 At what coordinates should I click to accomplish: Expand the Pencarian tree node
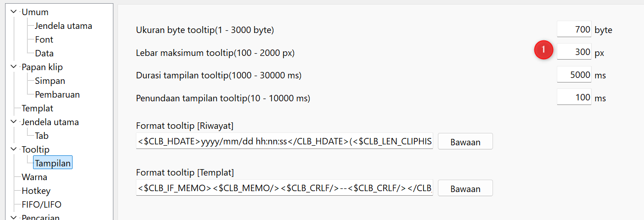pos(13,218)
